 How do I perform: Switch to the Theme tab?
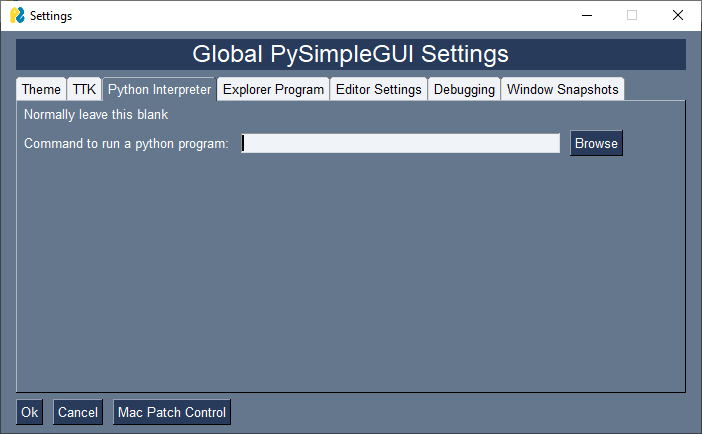tap(41, 89)
